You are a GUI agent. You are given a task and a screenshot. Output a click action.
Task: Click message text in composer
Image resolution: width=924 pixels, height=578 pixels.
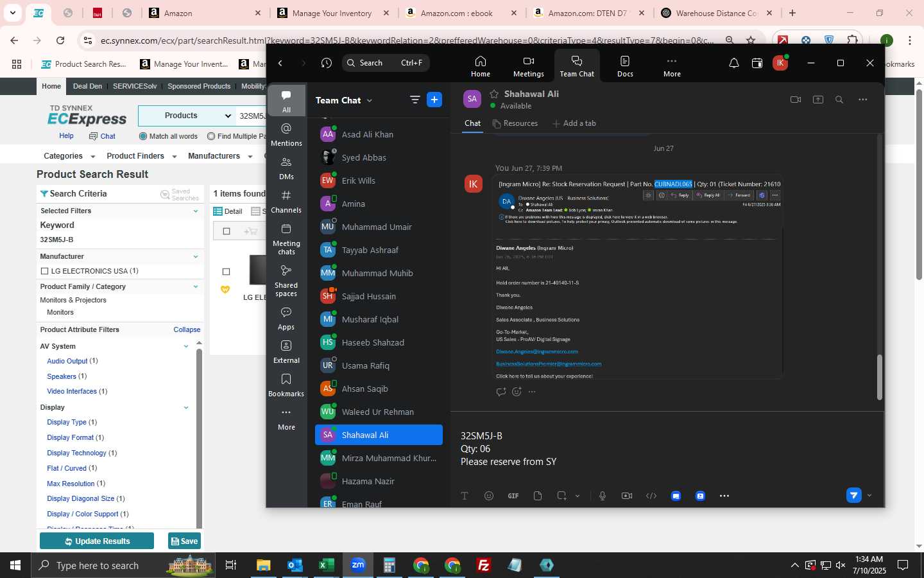pos(508,449)
